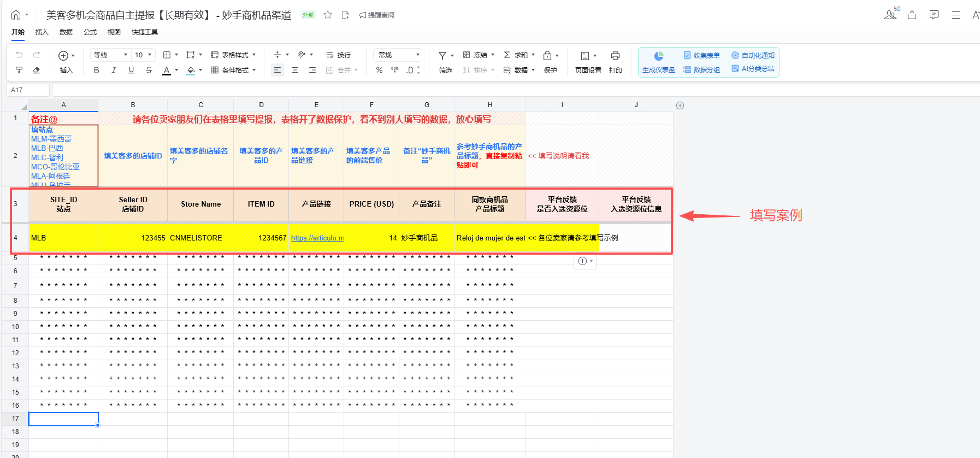
Task: Toggle bold formatting
Action: point(97,70)
